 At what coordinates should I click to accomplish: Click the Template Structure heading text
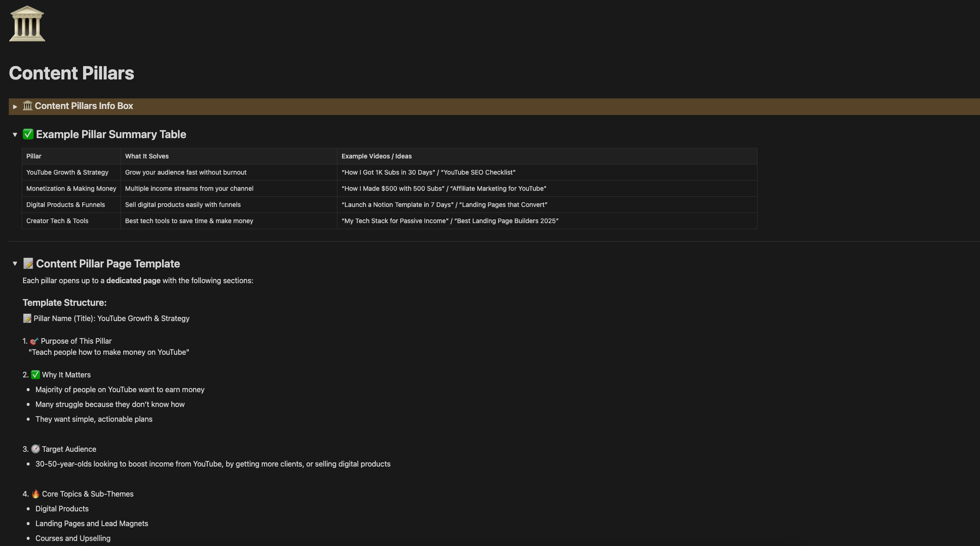(x=65, y=303)
